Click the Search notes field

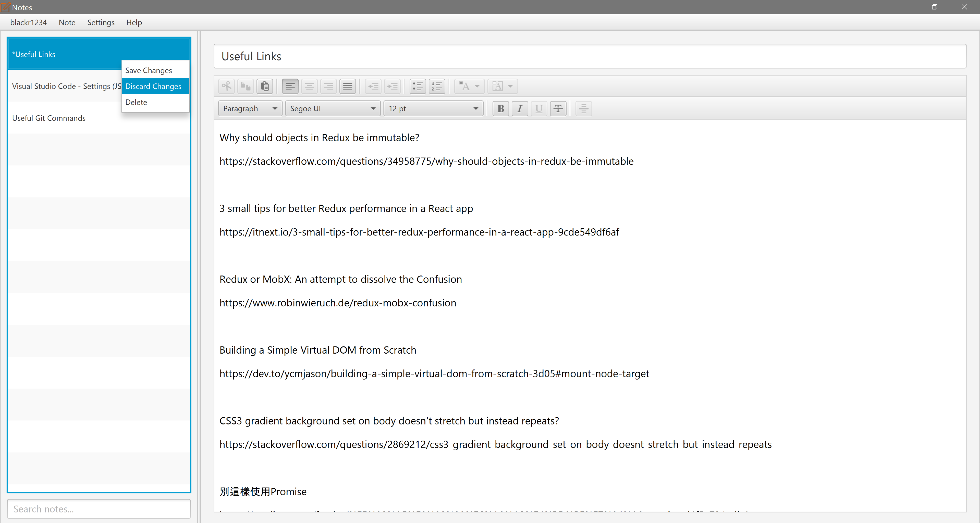coord(99,509)
